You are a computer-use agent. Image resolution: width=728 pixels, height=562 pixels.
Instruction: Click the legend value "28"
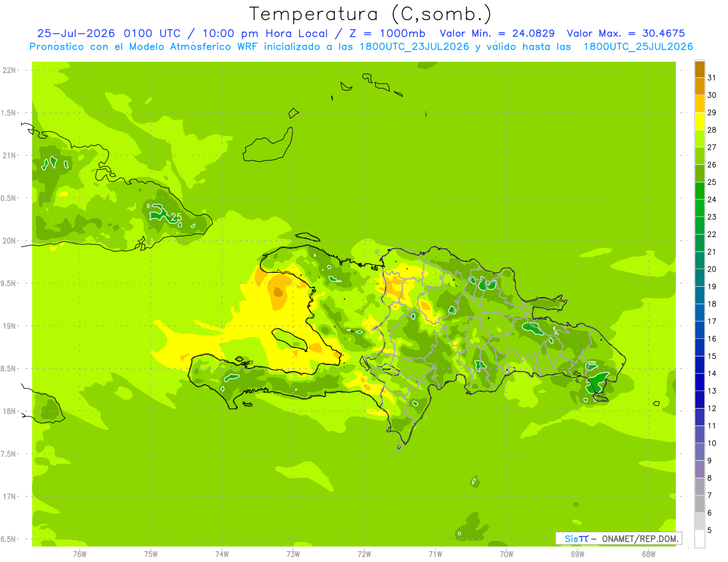click(712, 130)
